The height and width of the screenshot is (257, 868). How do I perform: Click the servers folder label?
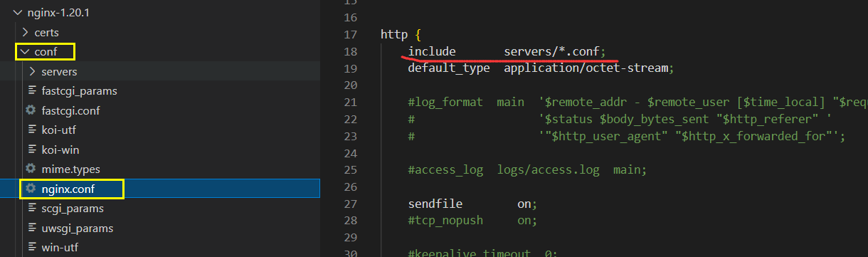(x=59, y=72)
